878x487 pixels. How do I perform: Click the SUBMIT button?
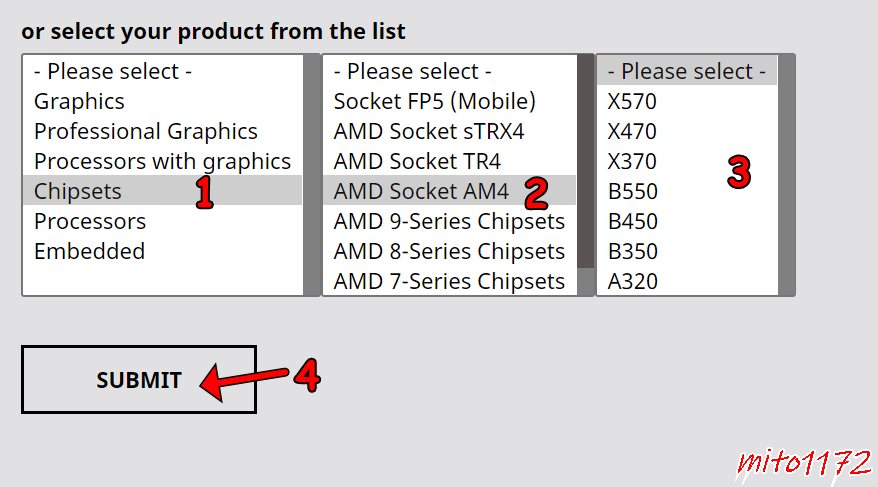pos(139,380)
